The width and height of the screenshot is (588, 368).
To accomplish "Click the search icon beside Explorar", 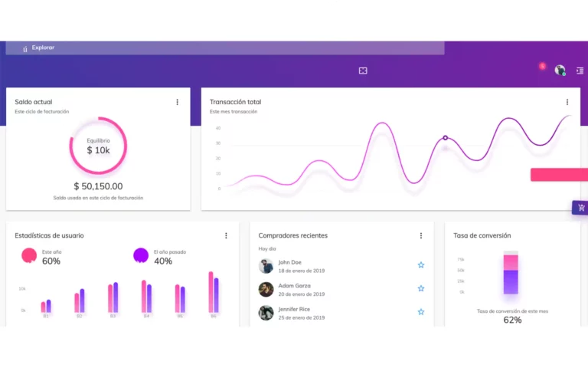I will pyautogui.click(x=25, y=48).
